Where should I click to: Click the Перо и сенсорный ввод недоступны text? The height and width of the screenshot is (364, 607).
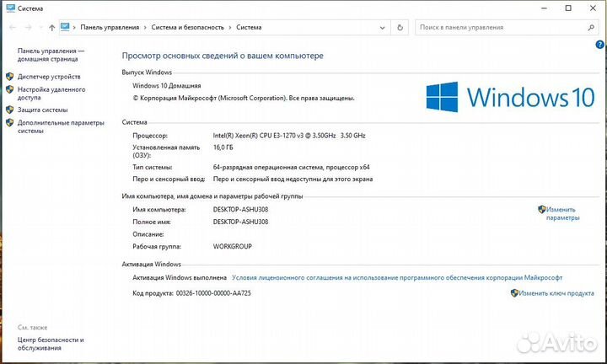(293, 179)
